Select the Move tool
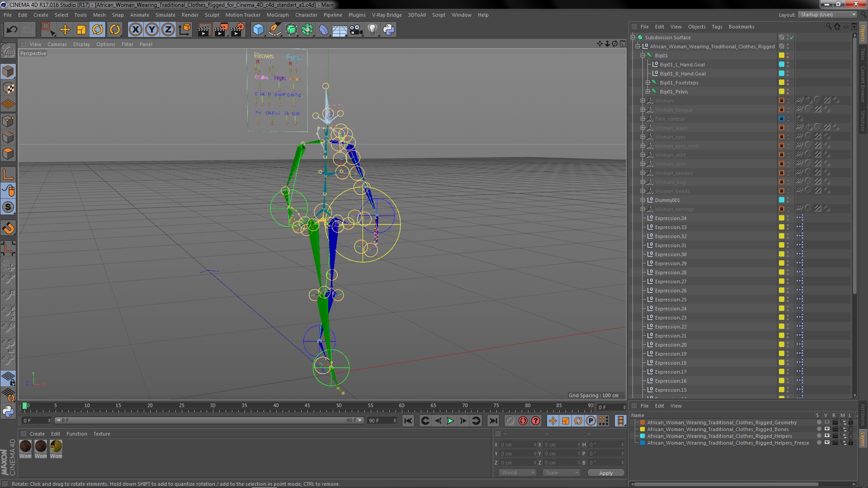This screenshot has height=488, width=868. [65, 30]
